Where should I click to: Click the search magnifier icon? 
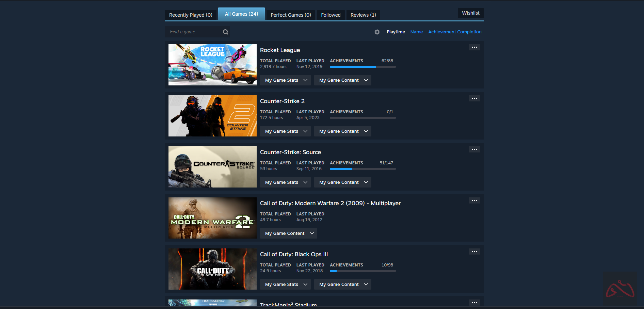[225, 32]
